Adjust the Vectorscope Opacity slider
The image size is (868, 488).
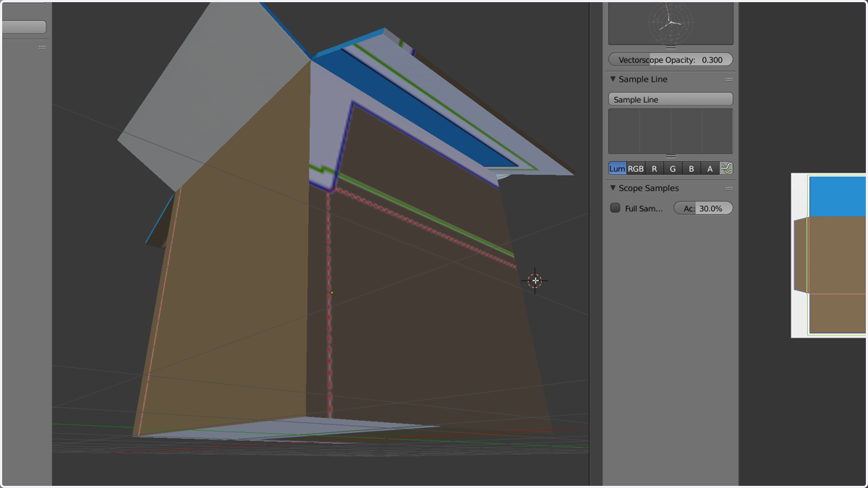coord(671,60)
